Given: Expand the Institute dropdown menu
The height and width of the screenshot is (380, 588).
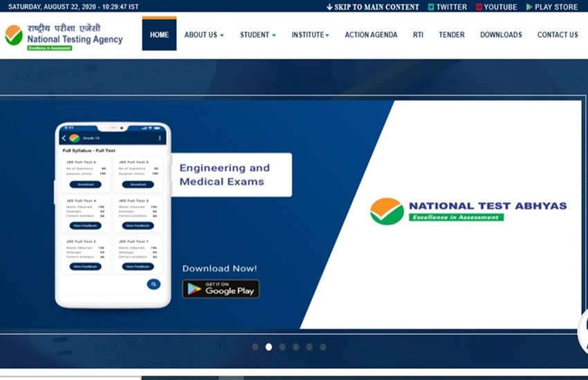Looking at the screenshot, I should pyautogui.click(x=310, y=35).
